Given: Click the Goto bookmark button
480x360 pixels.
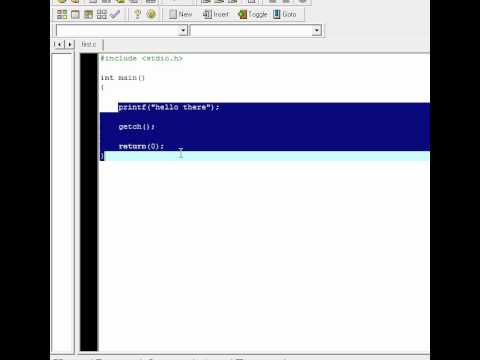Looking at the screenshot, I should 285,14.
